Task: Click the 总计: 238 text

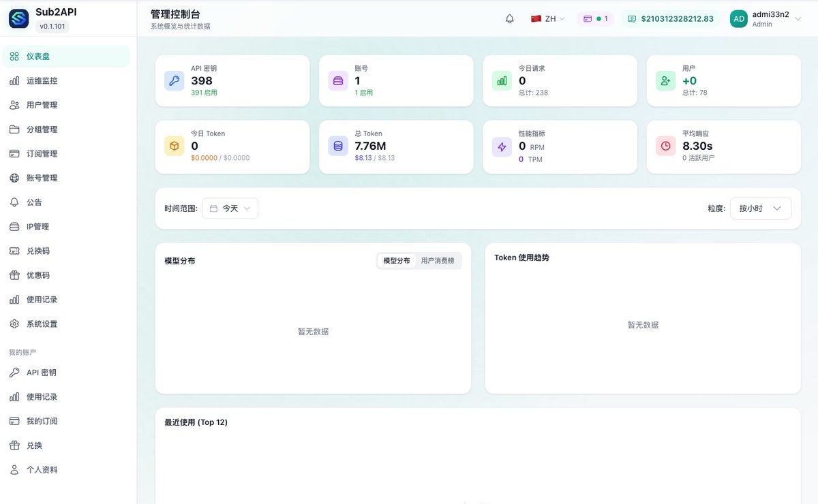Action: [x=533, y=93]
